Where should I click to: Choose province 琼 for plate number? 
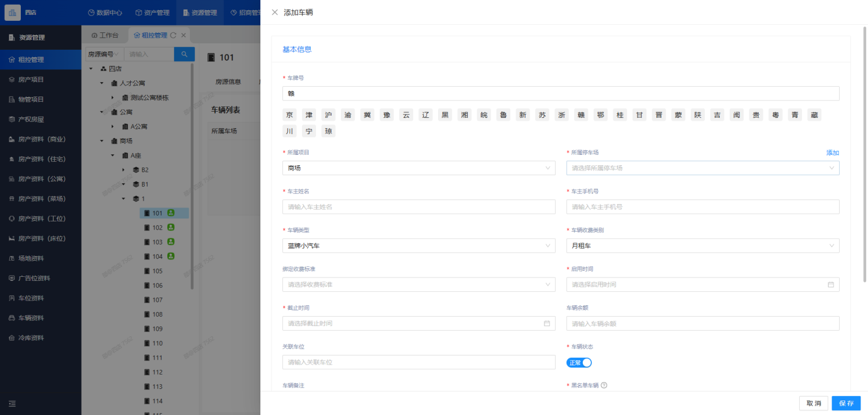329,131
